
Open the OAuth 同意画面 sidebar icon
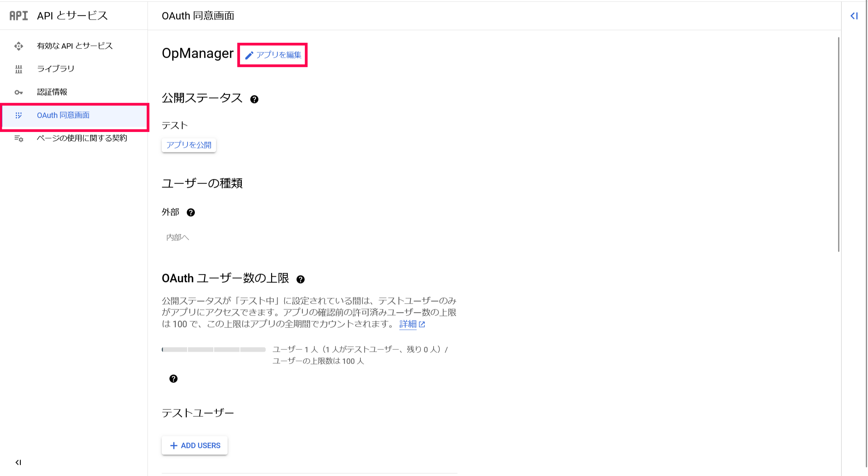(18, 115)
